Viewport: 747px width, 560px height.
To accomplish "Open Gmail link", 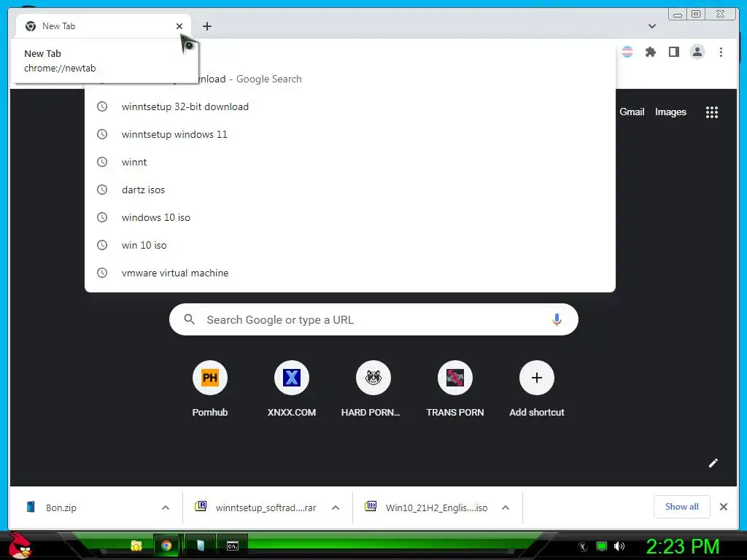I will (632, 112).
